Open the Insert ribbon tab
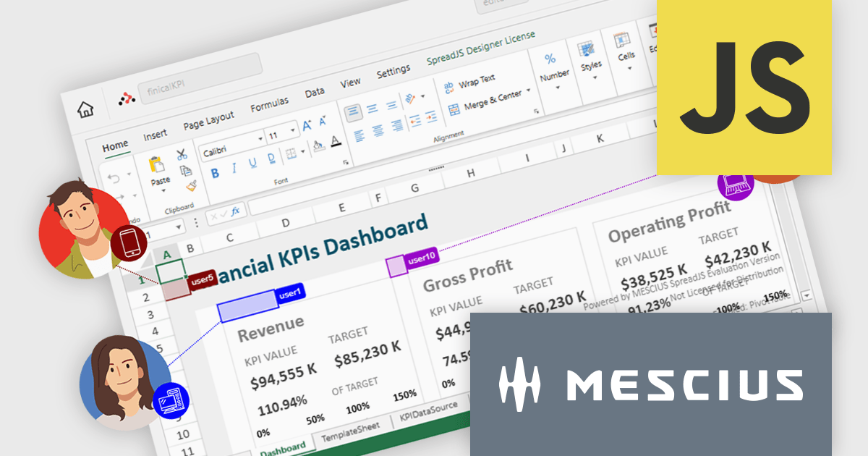This screenshot has width=868, height=456. tap(155, 135)
